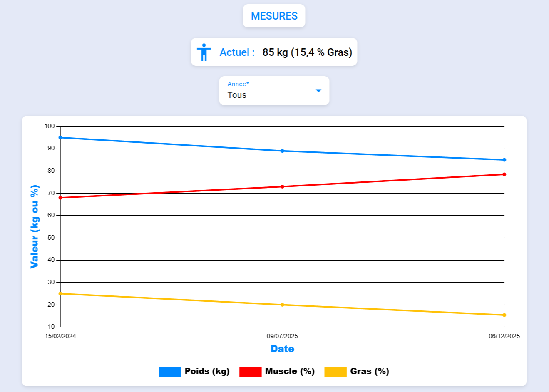Open the Année dropdown arrow
Image resolution: width=549 pixels, height=392 pixels.
[x=318, y=91]
